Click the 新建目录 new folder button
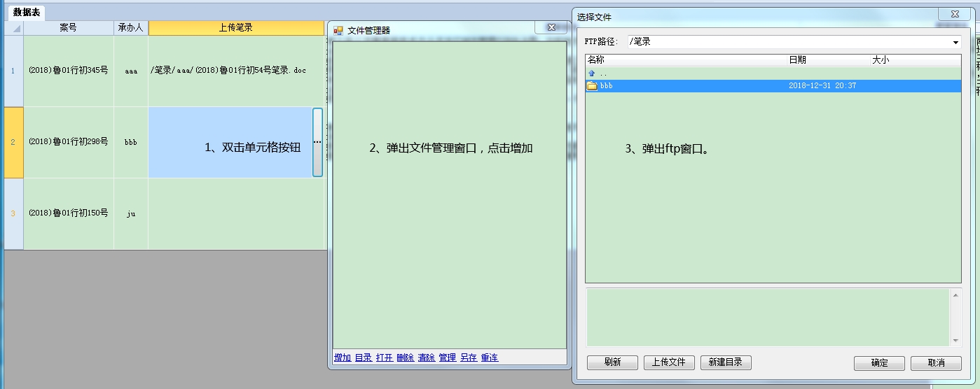980x389 pixels. (x=726, y=362)
